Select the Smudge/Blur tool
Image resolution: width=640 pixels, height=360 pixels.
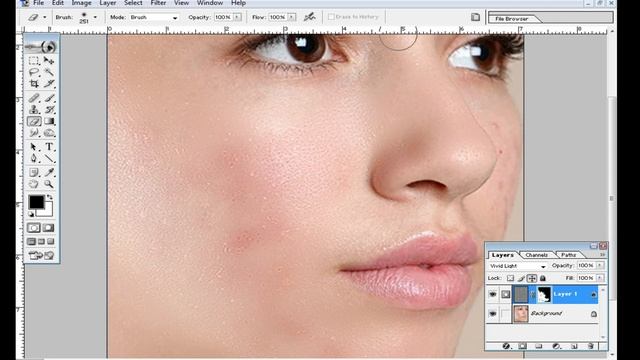[x=34, y=133]
